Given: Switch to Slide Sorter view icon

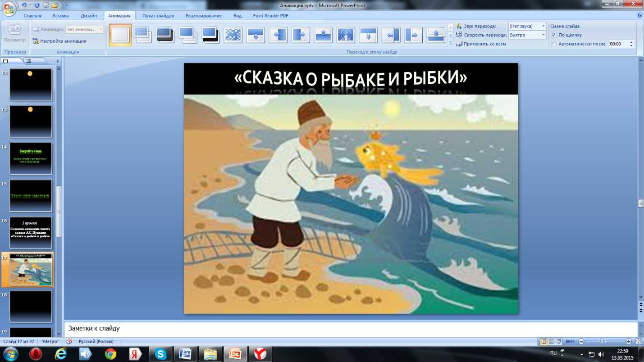Looking at the screenshot, I should [551, 341].
